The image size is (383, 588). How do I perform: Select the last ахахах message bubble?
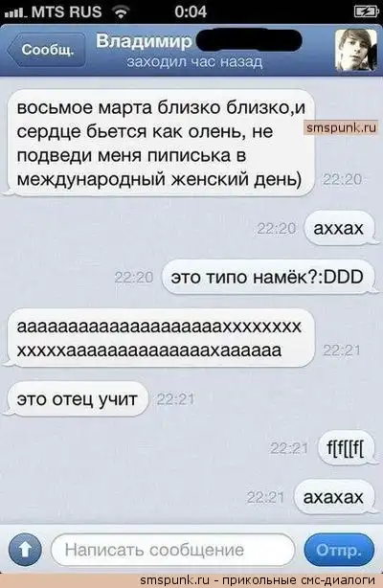(334, 497)
